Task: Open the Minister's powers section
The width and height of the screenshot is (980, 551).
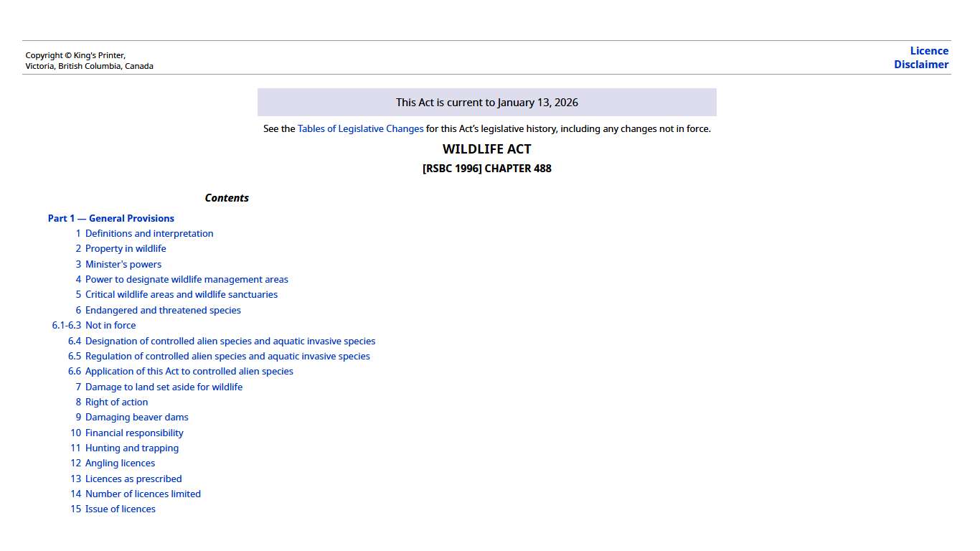Action: (x=123, y=264)
